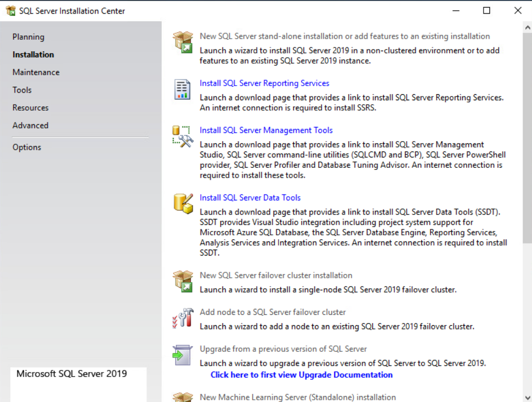The image size is (532, 402).
Task: Click here to first view Upgrade Documentation
Action: tap(301, 375)
